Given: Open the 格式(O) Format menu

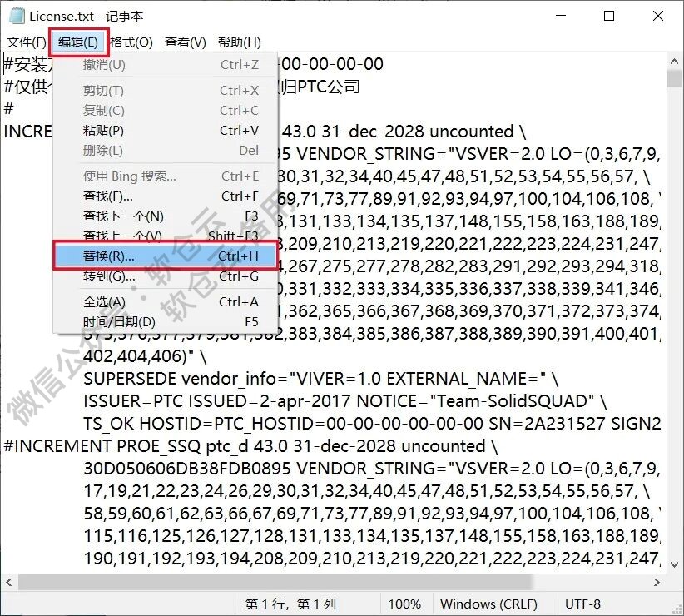Looking at the screenshot, I should (x=131, y=41).
